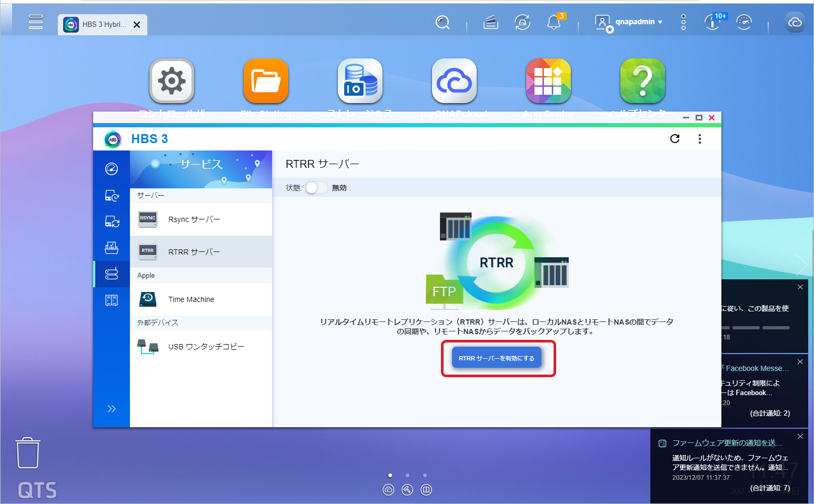Select Rsync サーバー in services list
The image size is (814, 504).
(201, 219)
